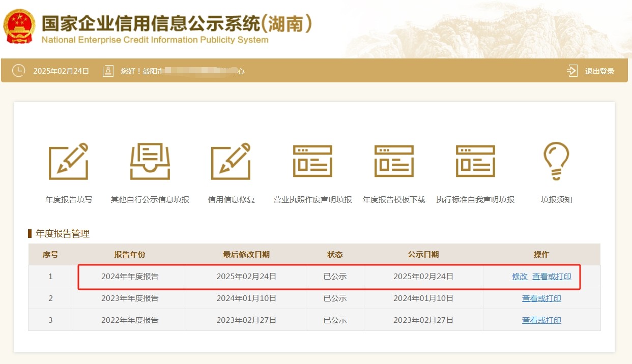Click the 年度报告填写 label
Viewport: 632px width, 364px height.
point(69,200)
